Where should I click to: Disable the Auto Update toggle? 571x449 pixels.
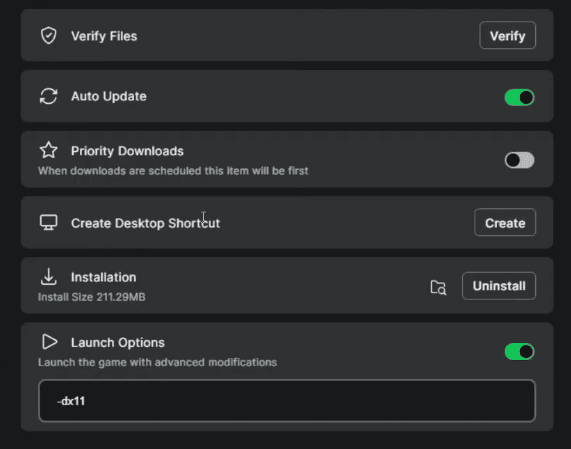point(519,98)
